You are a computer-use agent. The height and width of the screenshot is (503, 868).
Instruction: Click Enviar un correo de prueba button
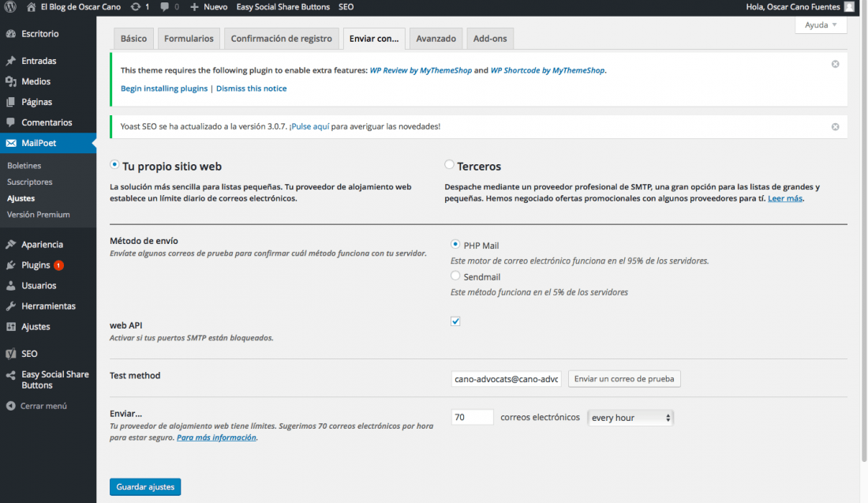pos(624,379)
